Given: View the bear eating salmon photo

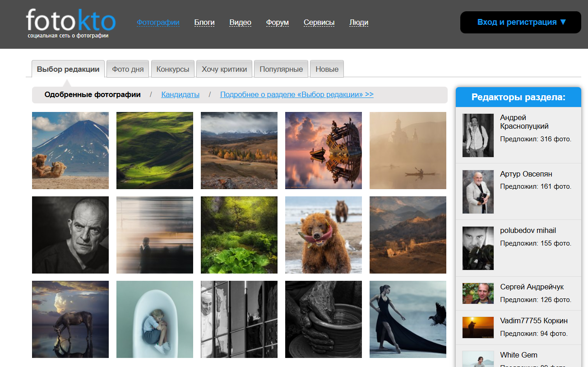Looking at the screenshot, I should pos(323,235).
